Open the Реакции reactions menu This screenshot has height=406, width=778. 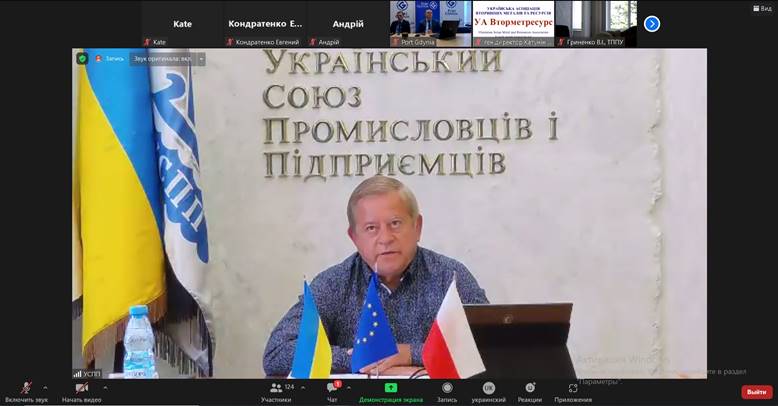coord(530,388)
